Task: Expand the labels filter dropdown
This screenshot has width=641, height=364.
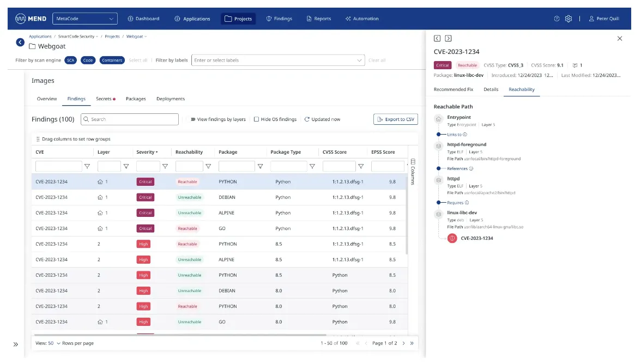Action: [359, 60]
